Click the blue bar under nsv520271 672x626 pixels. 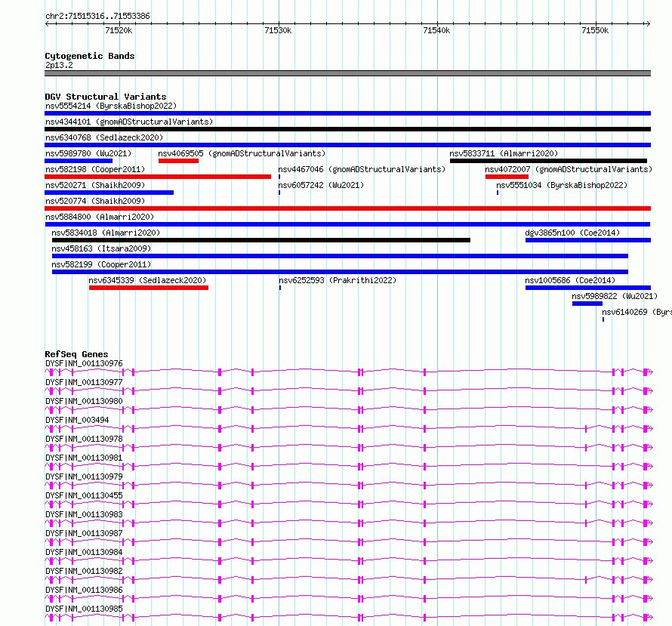(109, 193)
